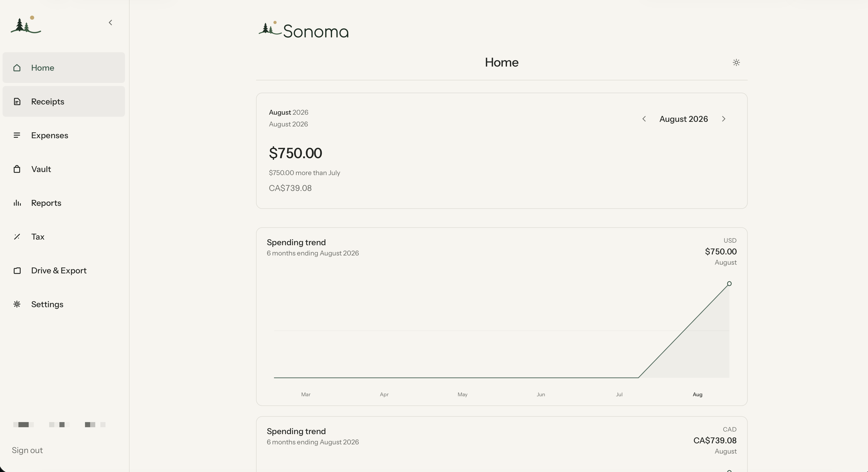Click the Vault bag icon

coord(17,169)
